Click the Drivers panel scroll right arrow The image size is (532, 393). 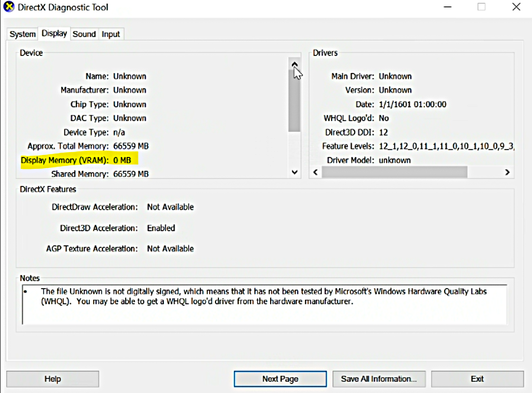click(507, 172)
